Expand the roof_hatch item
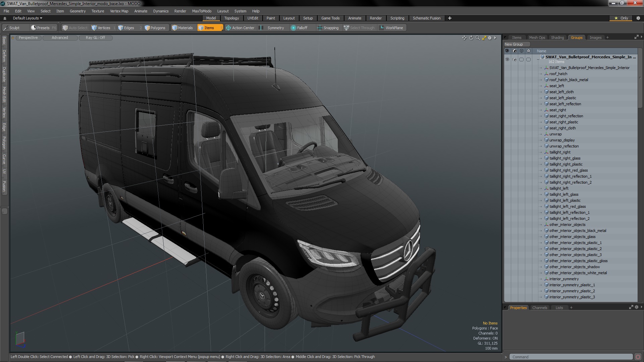This screenshot has width=644, height=362. (541, 74)
